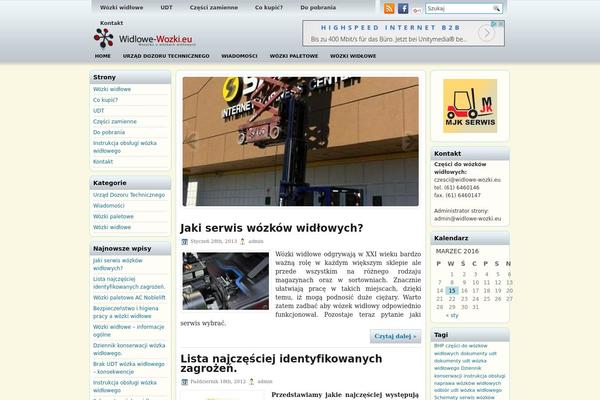Open recent post Brak UDT wózka widłowego

(129, 368)
